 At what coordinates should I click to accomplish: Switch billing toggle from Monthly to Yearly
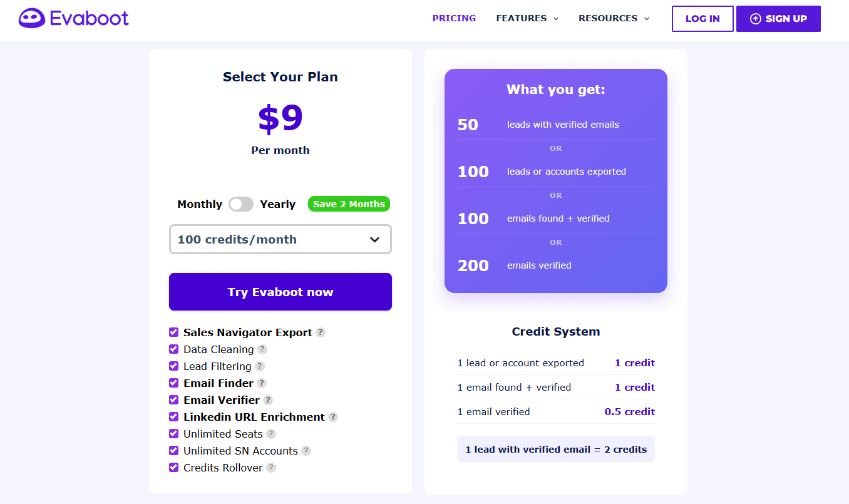241,204
